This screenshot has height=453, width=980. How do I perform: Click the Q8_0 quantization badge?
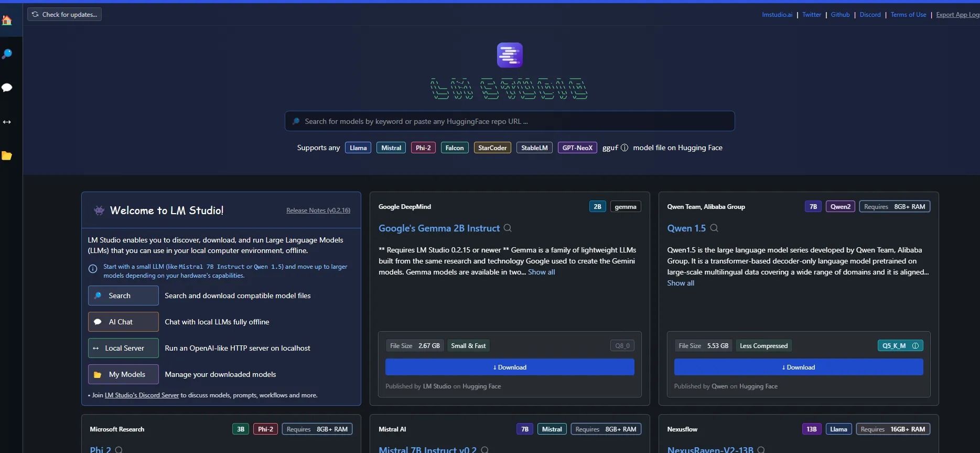pyautogui.click(x=622, y=346)
